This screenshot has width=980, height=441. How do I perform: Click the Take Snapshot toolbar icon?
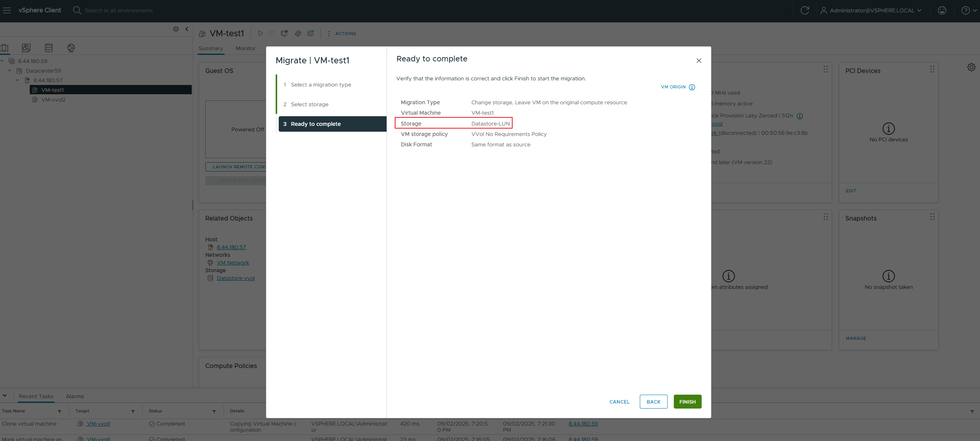coord(311,34)
